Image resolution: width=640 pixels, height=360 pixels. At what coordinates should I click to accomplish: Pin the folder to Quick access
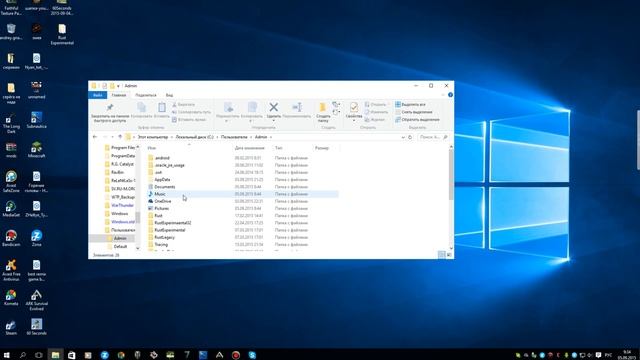click(x=110, y=112)
